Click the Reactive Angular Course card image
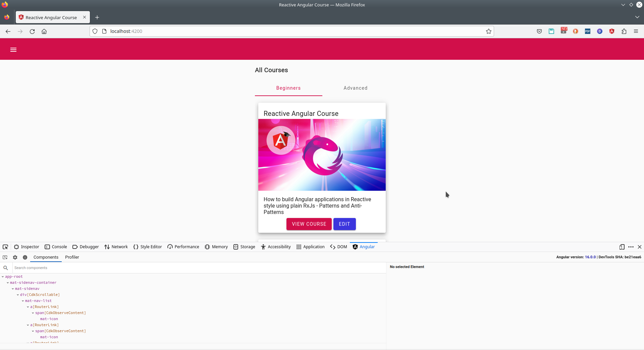This screenshot has width=644, height=350. click(x=322, y=155)
